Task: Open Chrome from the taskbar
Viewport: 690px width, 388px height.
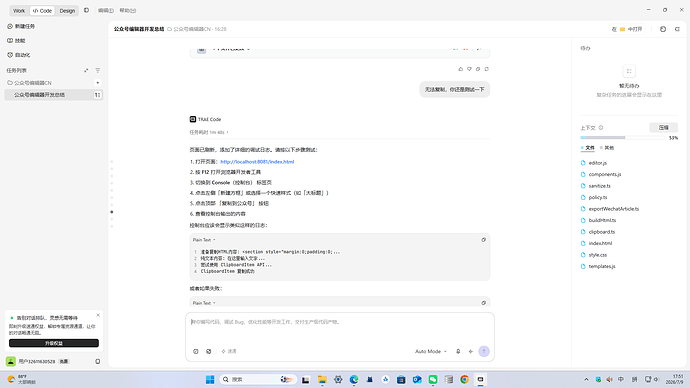Action: 464,379
